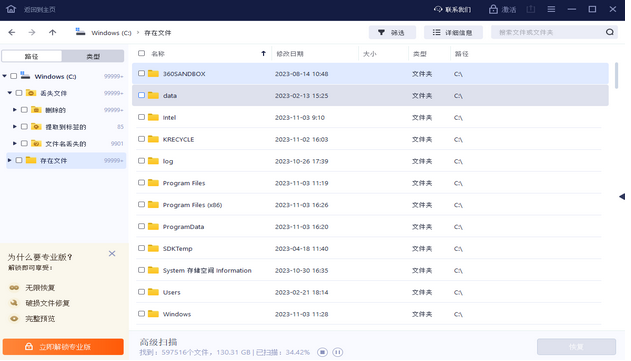The image size is (631, 361).
Task: Expand the 存在文件 tree node
Action: point(10,160)
